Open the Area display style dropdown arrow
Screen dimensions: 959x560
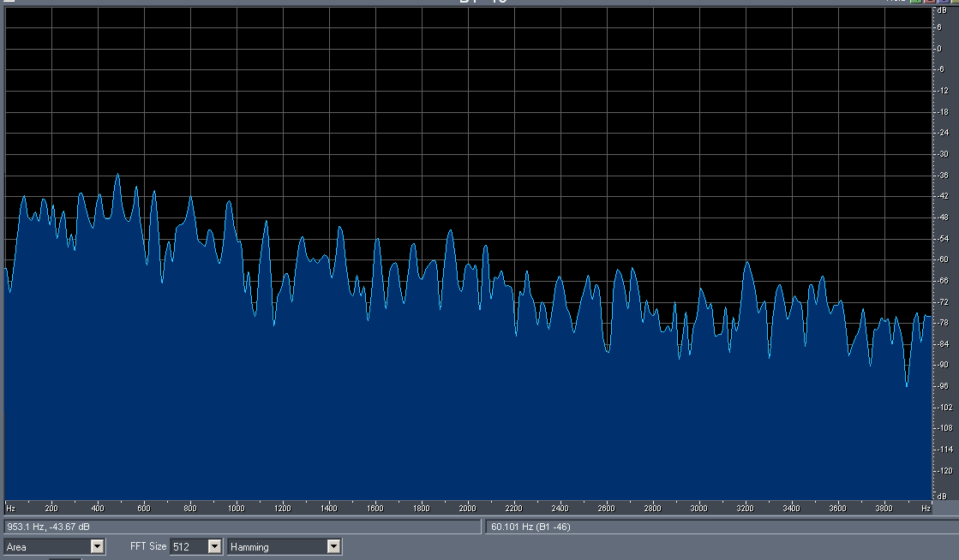pyautogui.click(x=97, y=546)
